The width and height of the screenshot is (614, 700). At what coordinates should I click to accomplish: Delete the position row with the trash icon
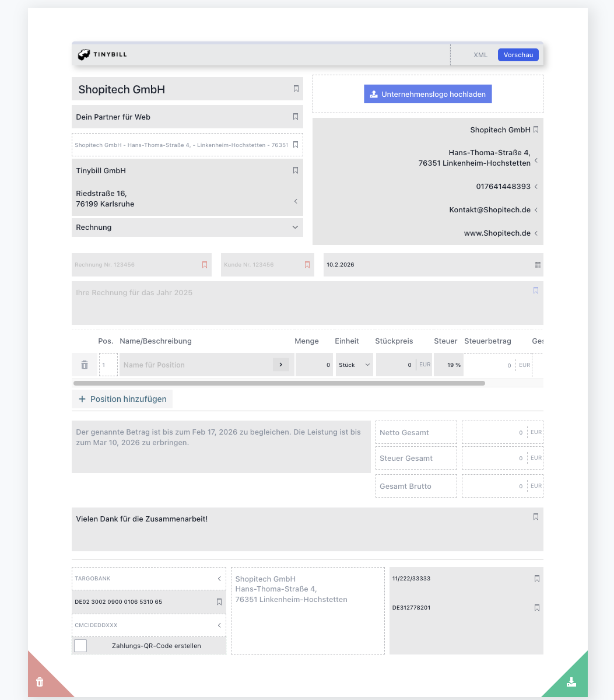pos(84,365)
